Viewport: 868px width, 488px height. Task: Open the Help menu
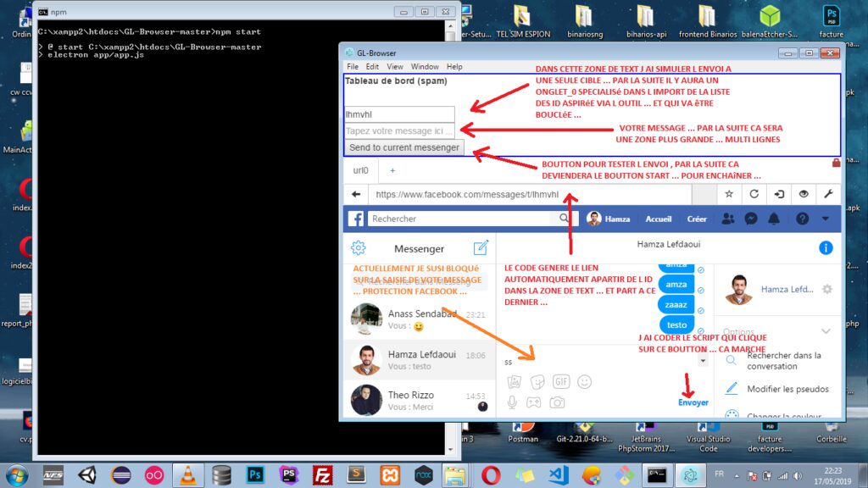pos(454,66)
